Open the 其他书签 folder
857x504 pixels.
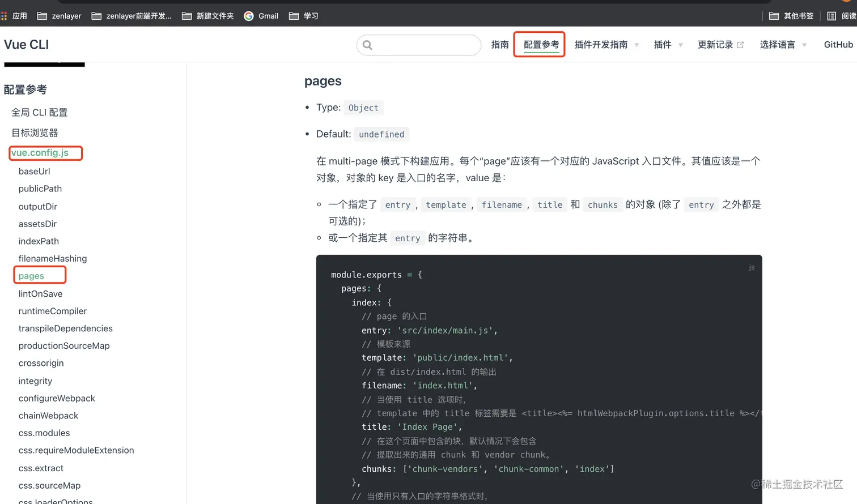pyautogui.click(x=791, y=16)
